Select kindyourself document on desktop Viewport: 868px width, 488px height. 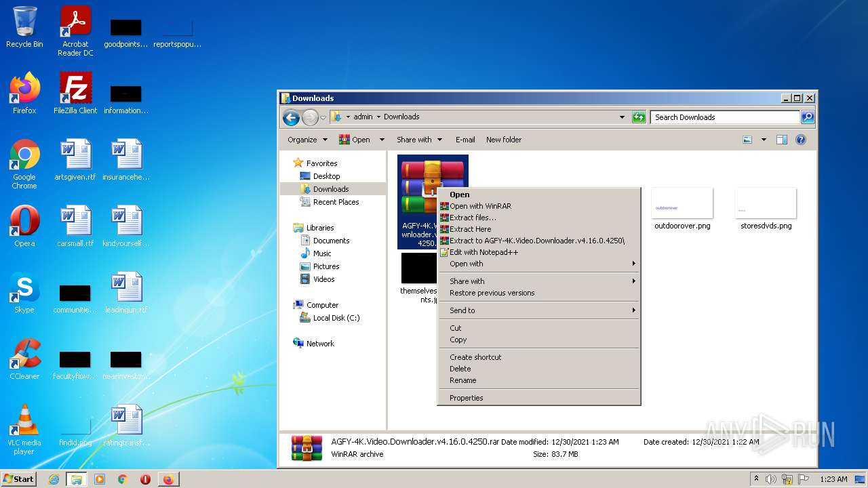coord(126,226)
